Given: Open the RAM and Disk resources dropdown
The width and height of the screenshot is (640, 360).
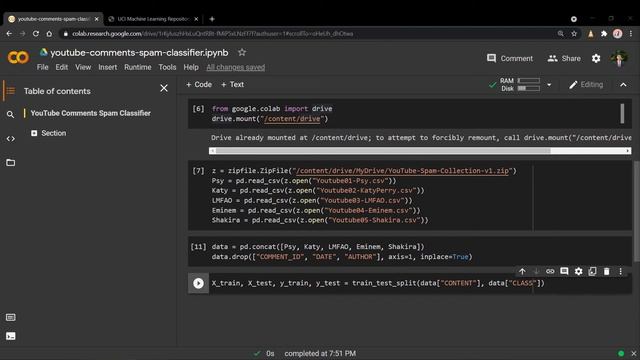Looking at the screenshot, I should 549,84.
